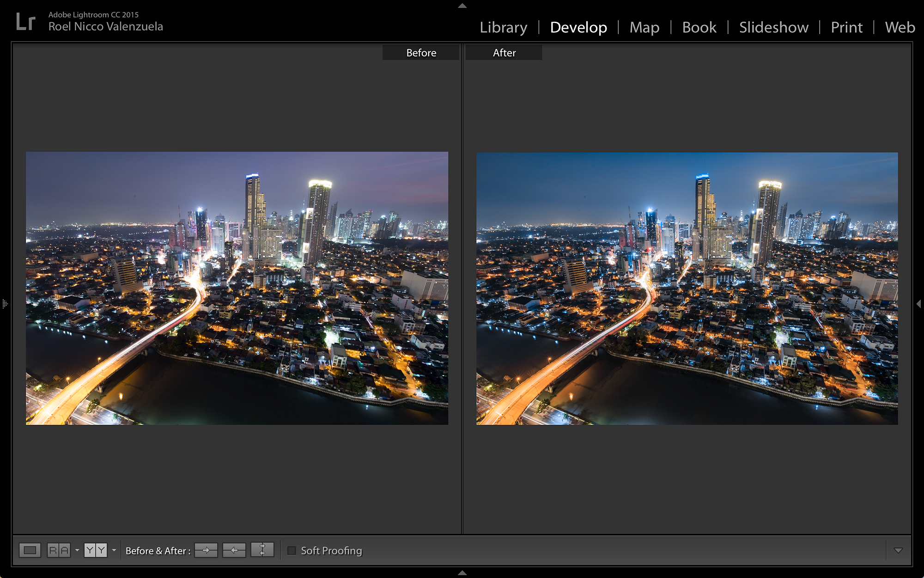
Task: Swap Before and After settings
Action: point(262,550)
